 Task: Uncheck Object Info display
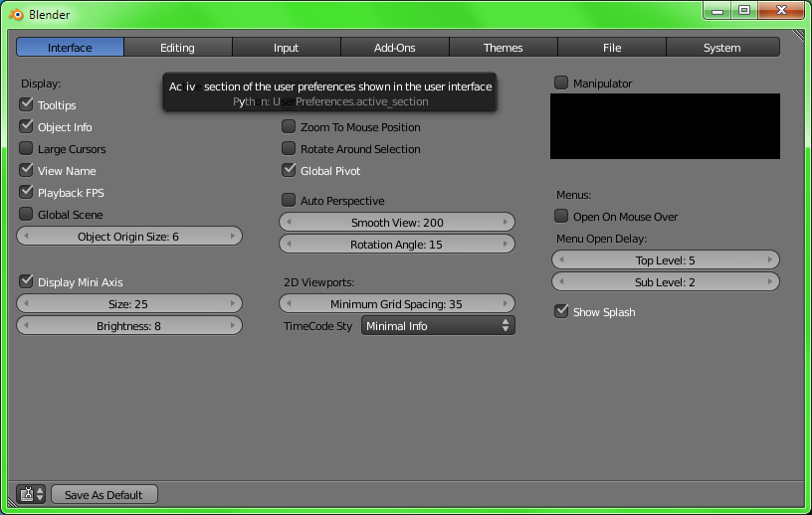tap(26, 126)
